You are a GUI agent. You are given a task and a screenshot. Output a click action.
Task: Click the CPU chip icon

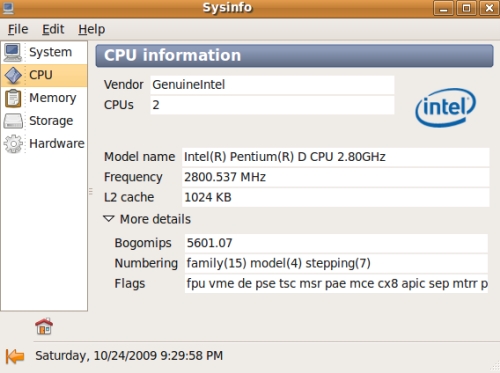click(13, 75)
